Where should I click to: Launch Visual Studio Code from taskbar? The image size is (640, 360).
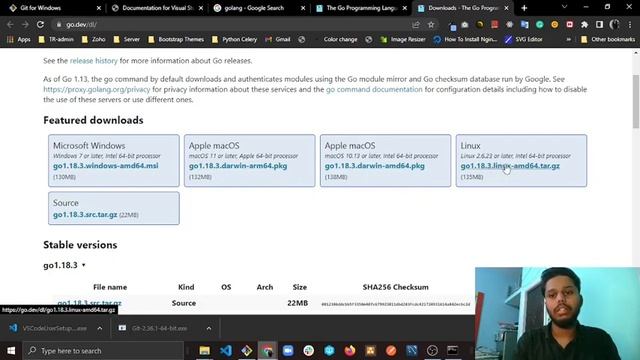(x=226, y=351)
